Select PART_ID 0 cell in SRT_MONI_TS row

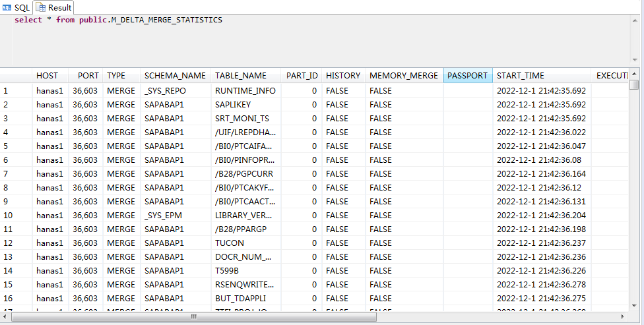coord(302,119)
